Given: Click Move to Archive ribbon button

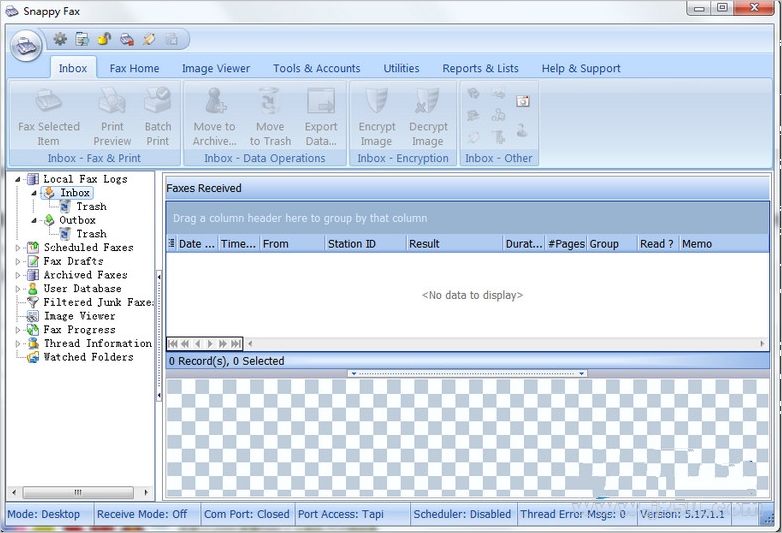Looking at the screenshot, I should tap(214, 117).
